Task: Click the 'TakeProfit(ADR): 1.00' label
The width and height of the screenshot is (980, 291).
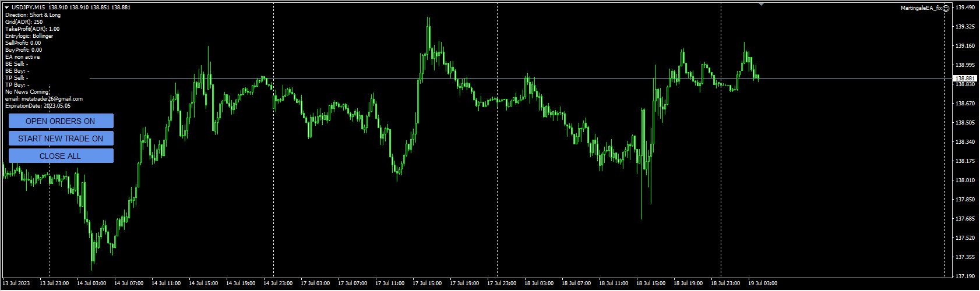Action: click(x=32, y=29)
